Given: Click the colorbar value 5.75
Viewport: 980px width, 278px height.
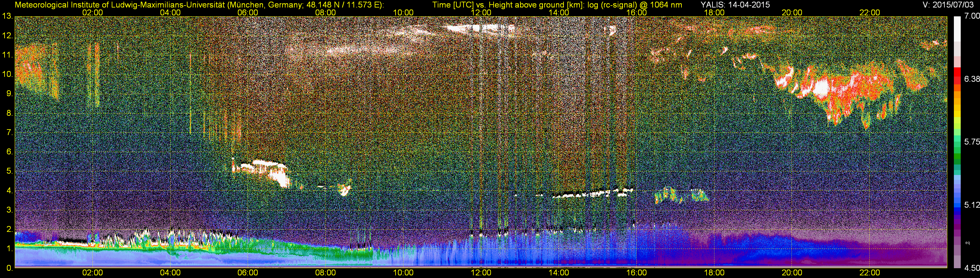Looking at the screenshot, I should [972, 142].
